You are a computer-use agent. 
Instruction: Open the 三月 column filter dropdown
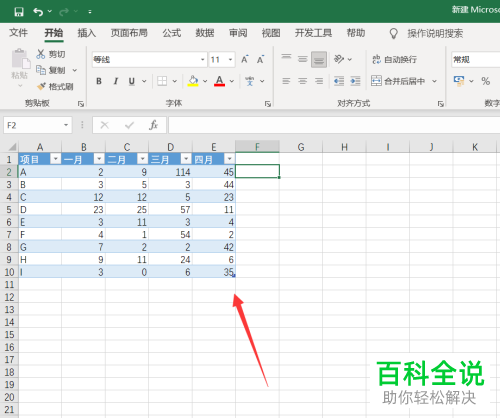click(x=186, y=159)
